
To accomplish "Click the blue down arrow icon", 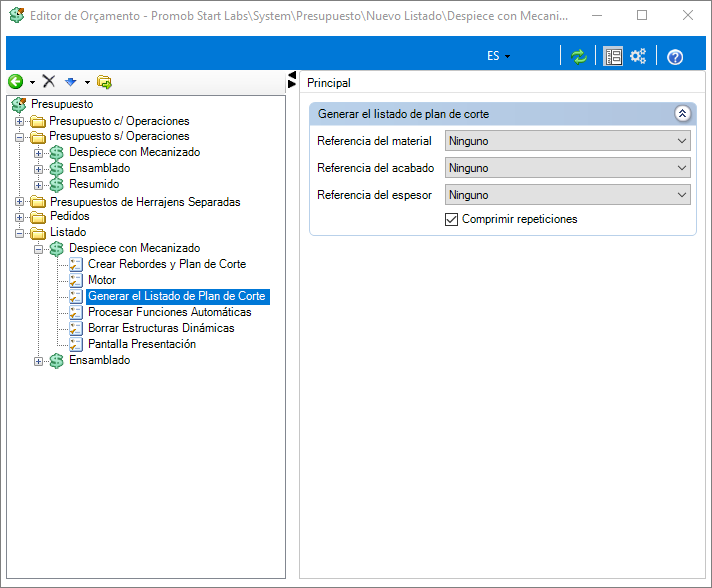I will click(70, 82).
